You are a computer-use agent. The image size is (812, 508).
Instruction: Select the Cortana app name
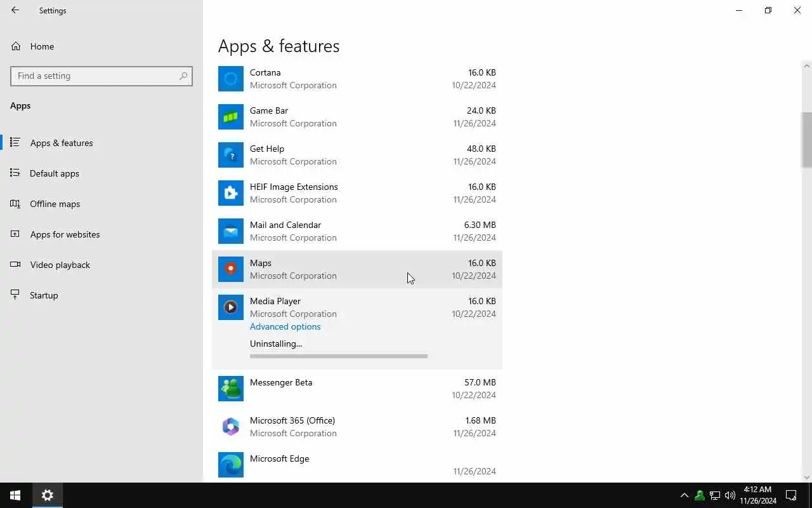tap(265, 72)
